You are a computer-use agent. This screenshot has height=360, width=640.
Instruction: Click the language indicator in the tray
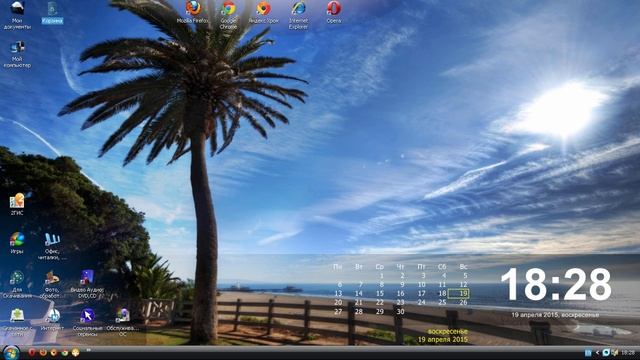click(588, 353)
